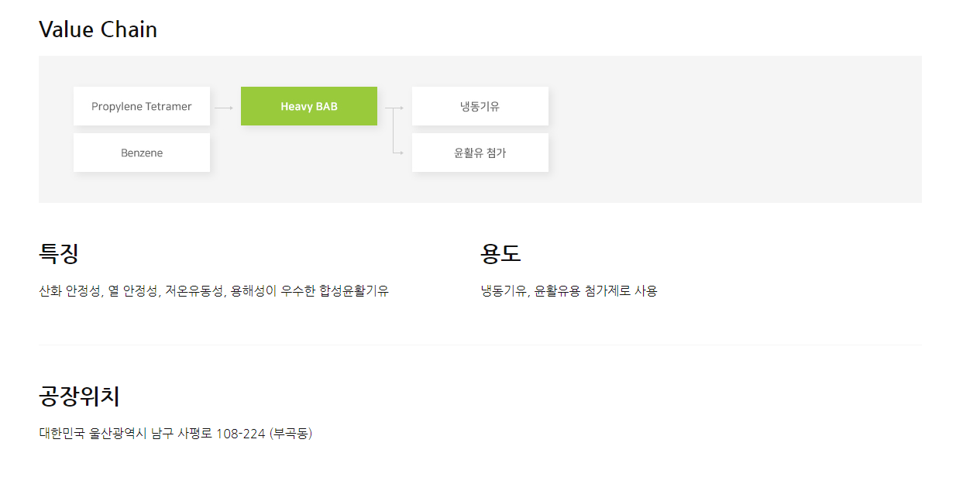Click the Propylene Tetramer box
Image resolution: width=980 pixels, height=484 pixels.
[x=142, y=106]
